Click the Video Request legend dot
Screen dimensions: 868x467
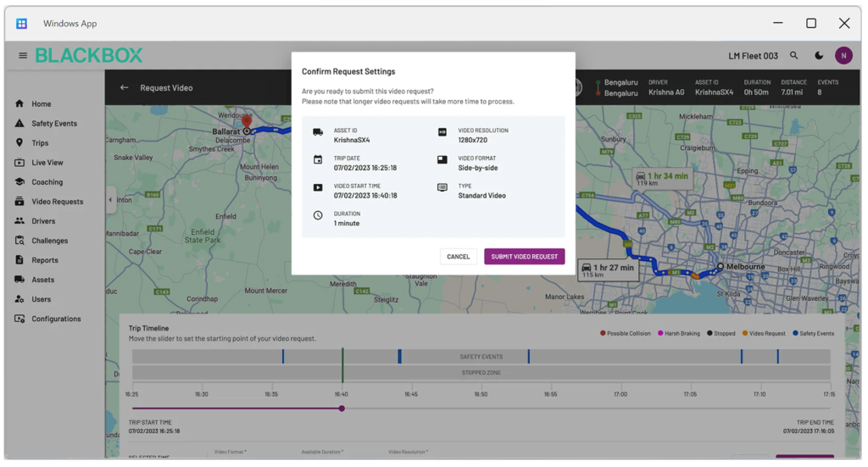tap(745, 333)
